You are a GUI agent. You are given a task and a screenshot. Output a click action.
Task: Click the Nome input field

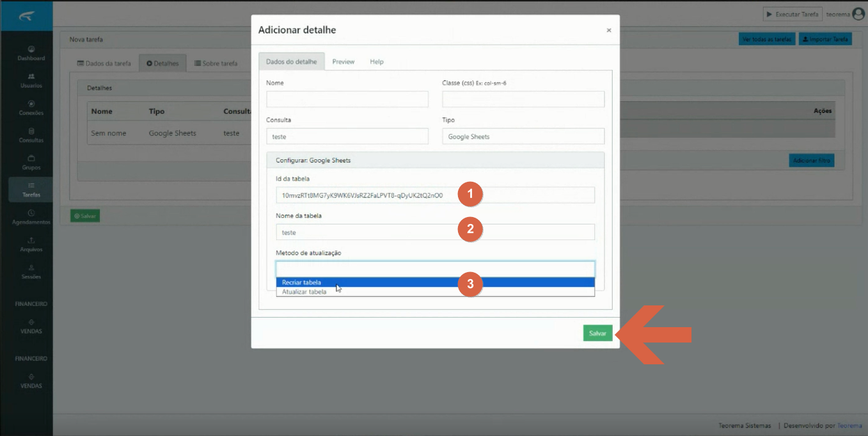coord(347,99)
